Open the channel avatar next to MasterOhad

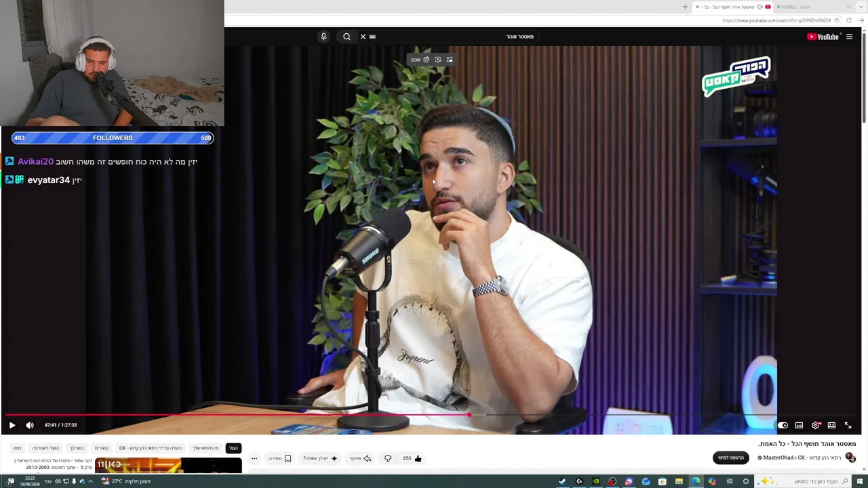click(850, 457)
